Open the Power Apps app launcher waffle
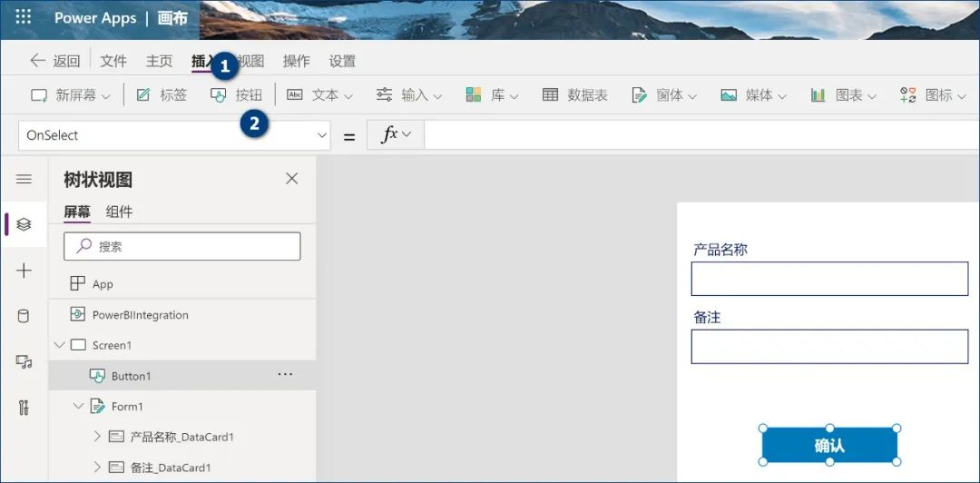980x483 pixels. point(23,17)
